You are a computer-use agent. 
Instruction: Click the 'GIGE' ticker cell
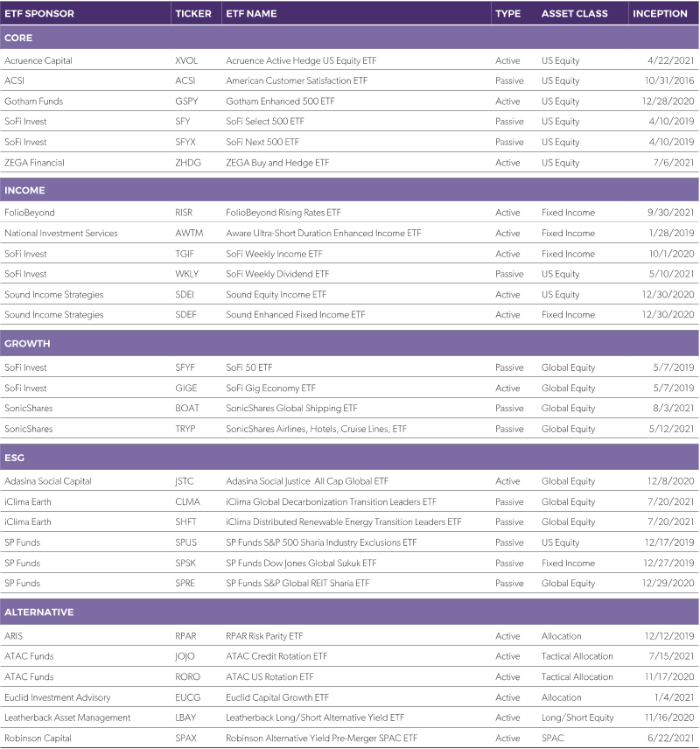point(185,388)
